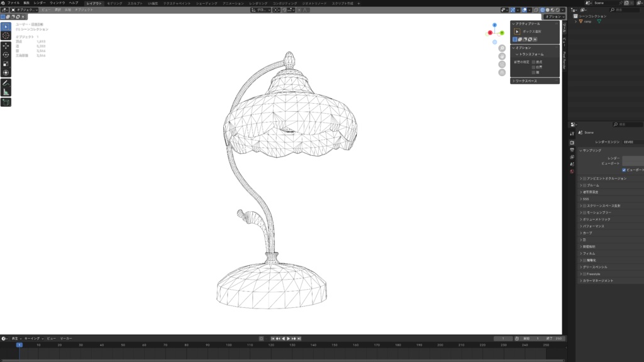The height and width of the screenshot is (362, 644).
Task: Click the ボックス選択 button in Active Tool panel
Action: click(531, 31)
